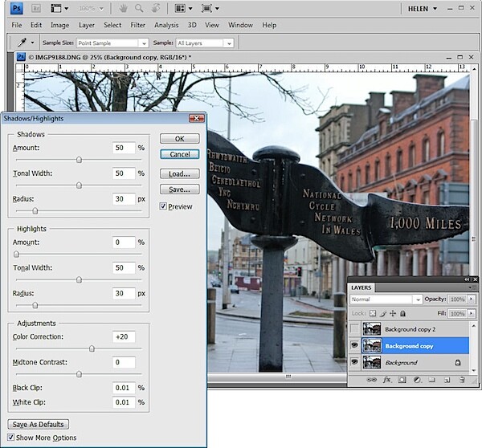Click the Shadows Radius value field
The image size is (482, 448).
click(x=124, y=199)
